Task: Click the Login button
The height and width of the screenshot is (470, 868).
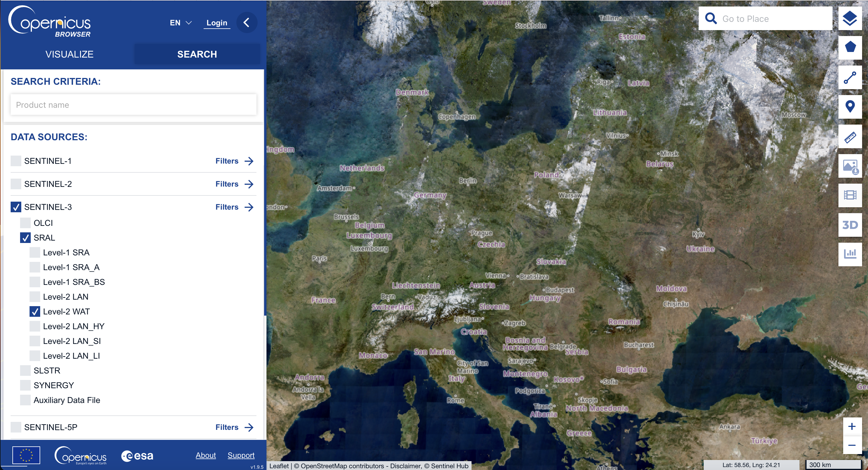Action: point(217,22)
